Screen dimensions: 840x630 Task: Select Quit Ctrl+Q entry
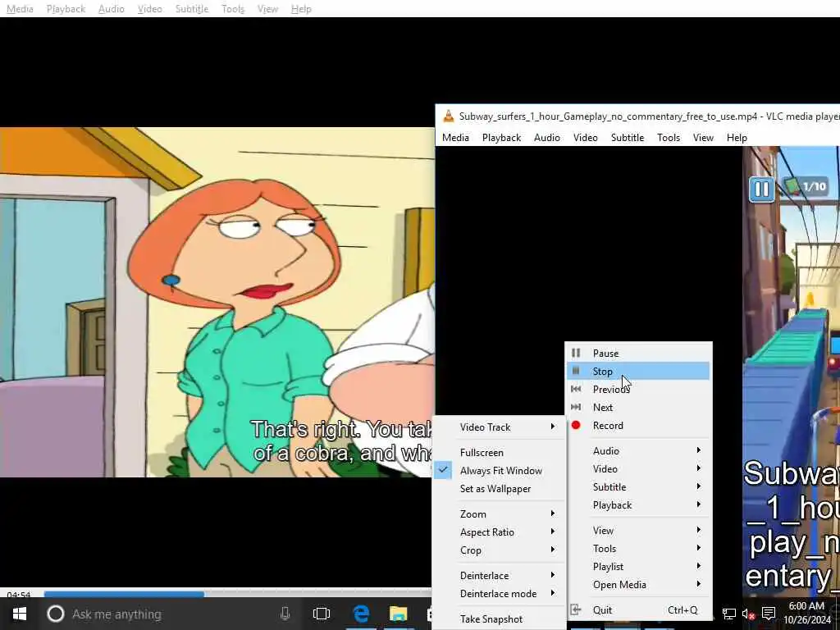(x=638, y=609)
